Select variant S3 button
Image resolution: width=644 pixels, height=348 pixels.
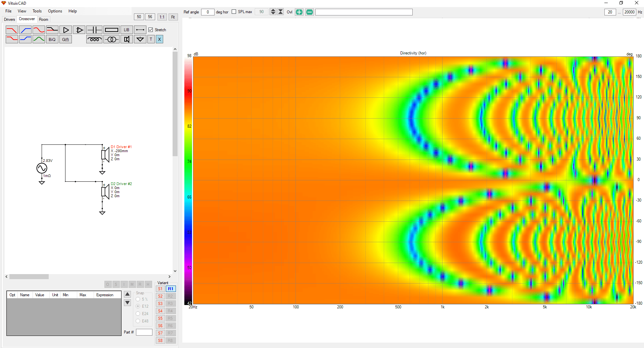pos(160,304)
